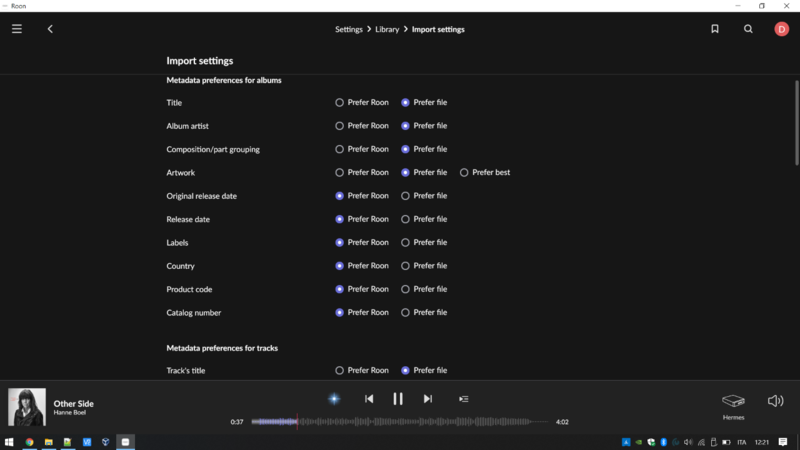800x450 pixels.
Task: Set Country to Prefer file
Action: point(424,266)
